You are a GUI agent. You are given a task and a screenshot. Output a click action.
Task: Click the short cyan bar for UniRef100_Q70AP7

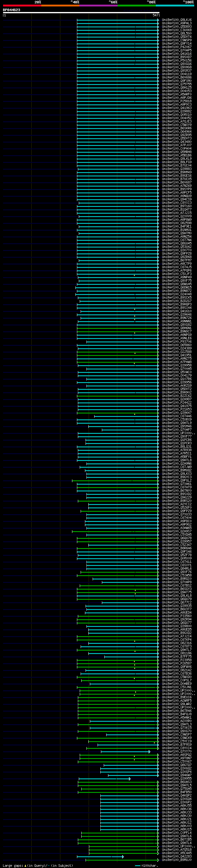point(130,430)
